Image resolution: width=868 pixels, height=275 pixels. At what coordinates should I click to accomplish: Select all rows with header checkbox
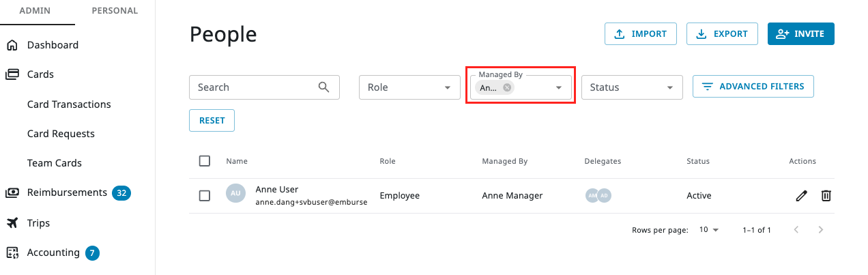pos(205,161)
